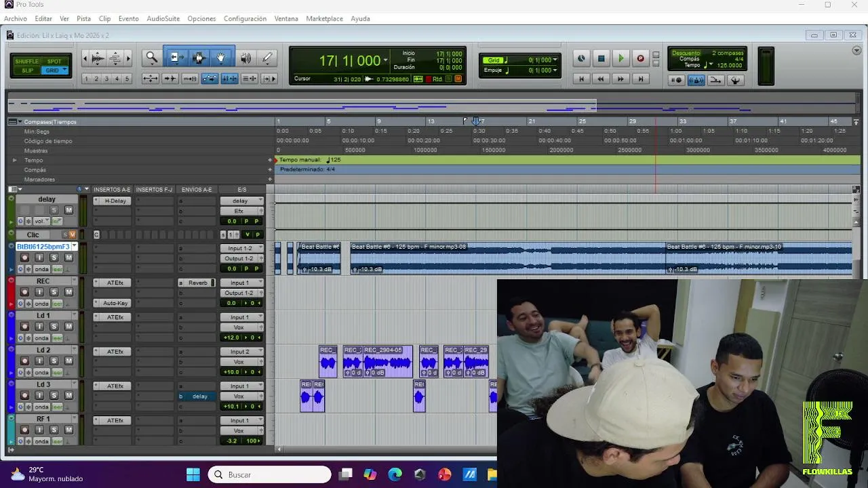Open the Evento menu

pos(129,18)
